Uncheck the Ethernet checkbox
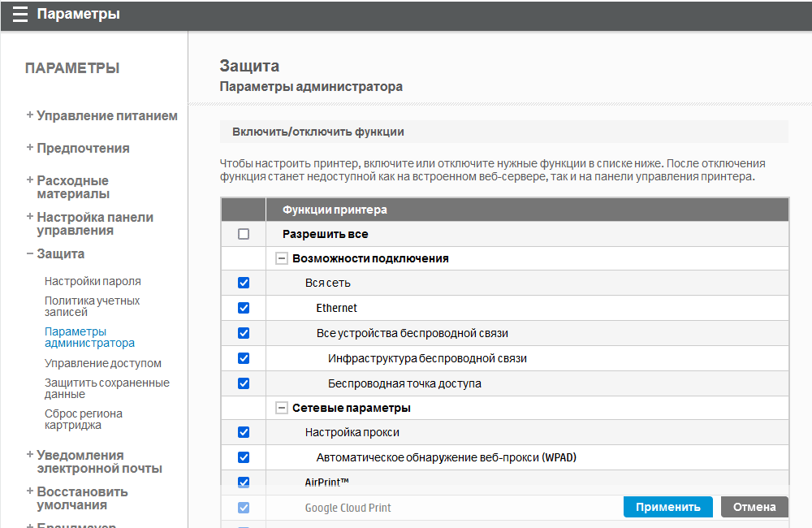The image size is (812, 528). pyautogui.click(x=244, y=308)
